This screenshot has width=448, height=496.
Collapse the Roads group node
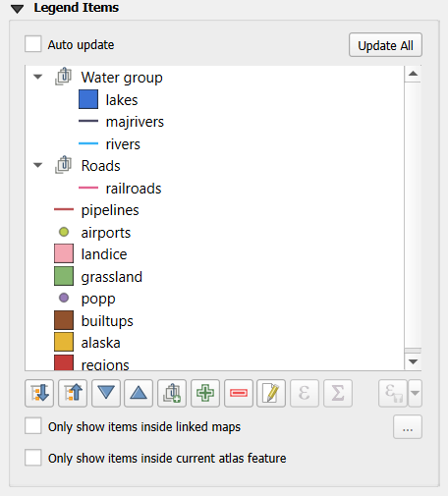[38, 165]
